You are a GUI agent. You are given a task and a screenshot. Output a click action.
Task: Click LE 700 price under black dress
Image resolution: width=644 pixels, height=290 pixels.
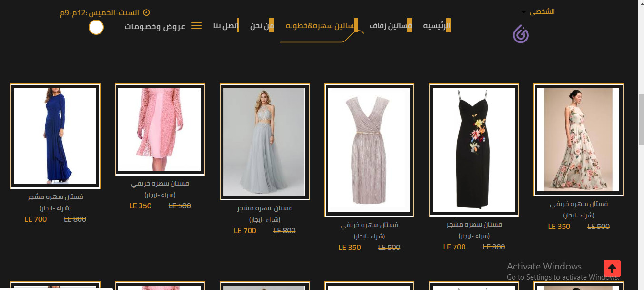coord(454,247)
